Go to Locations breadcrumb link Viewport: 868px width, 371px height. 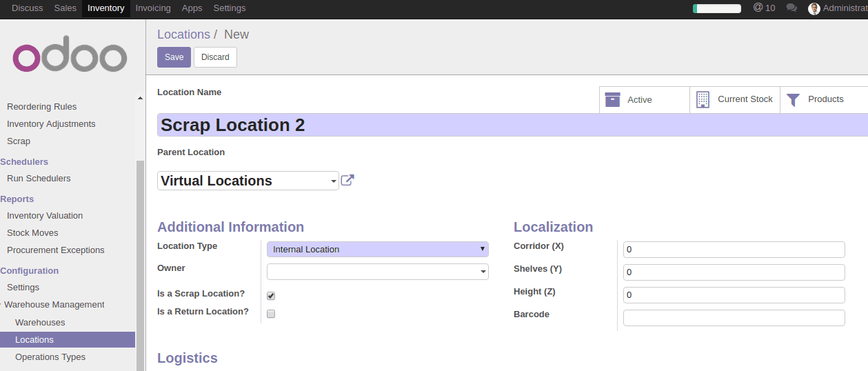click(183, 34)
